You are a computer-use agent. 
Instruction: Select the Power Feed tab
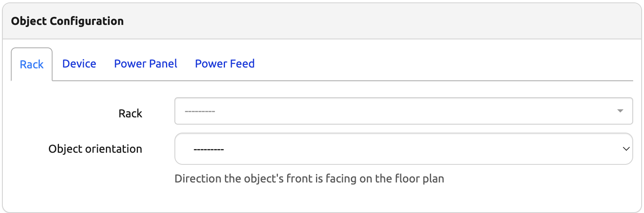pyautogui.click(x=225, y=64)
